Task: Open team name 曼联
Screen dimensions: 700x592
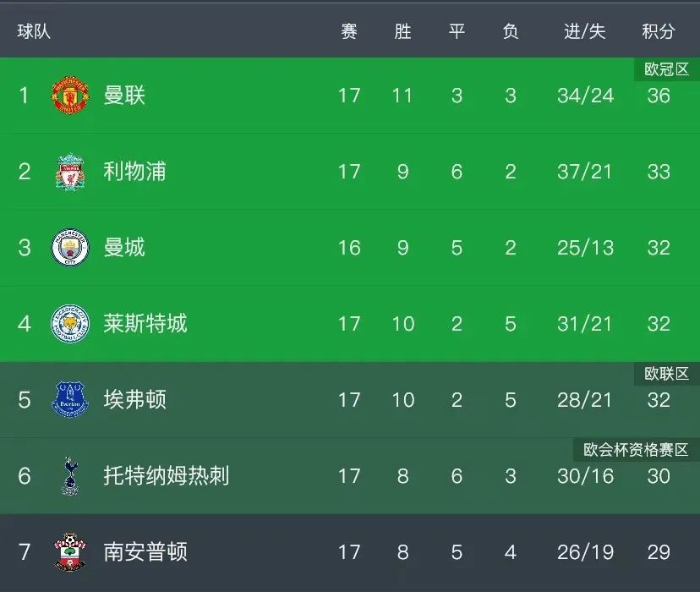Action: [x=124, y=96]
